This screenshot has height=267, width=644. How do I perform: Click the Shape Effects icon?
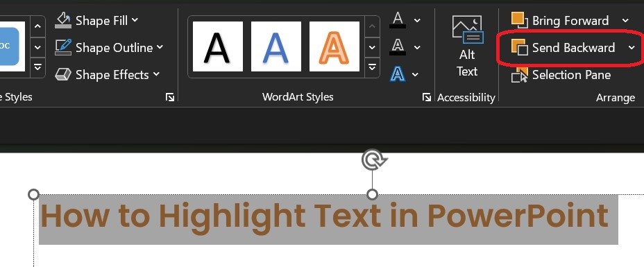pyautogui.click(x=63, y=75)
